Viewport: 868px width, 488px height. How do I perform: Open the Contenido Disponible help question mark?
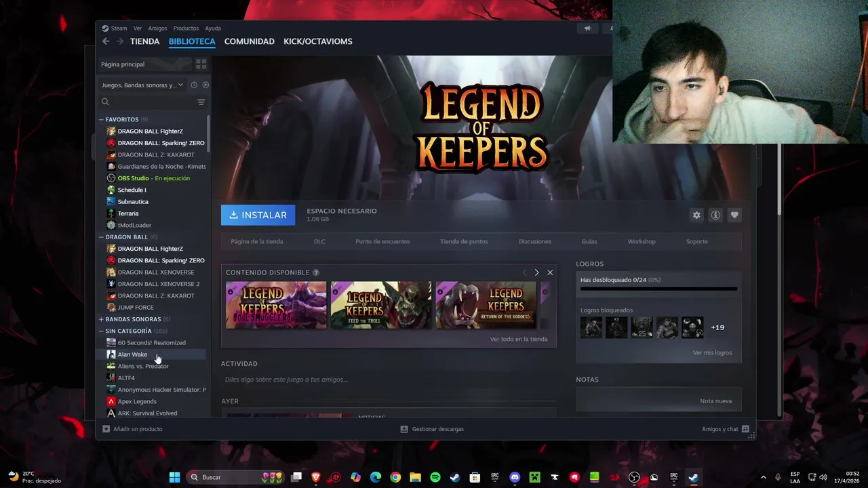pos(315,272)
